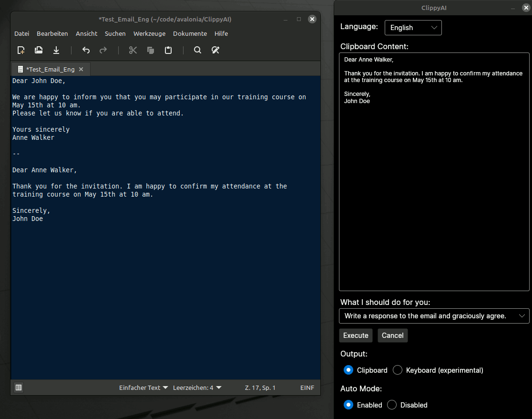
Task: Save the current email document
Action: tap(56, 50)
